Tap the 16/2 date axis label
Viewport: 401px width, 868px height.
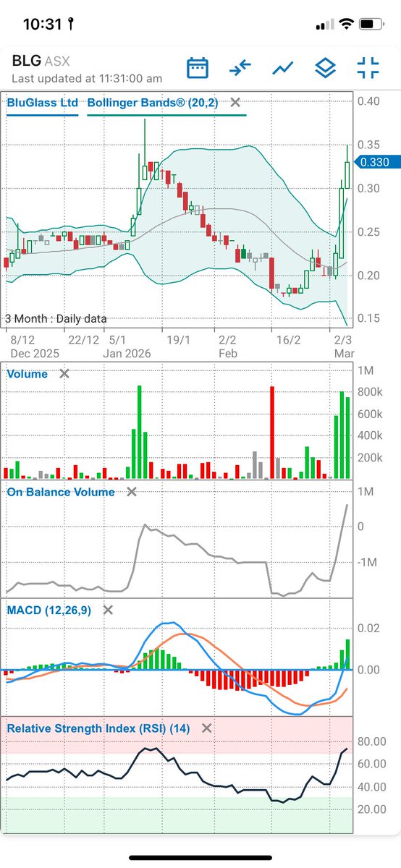tap(289, 339)
